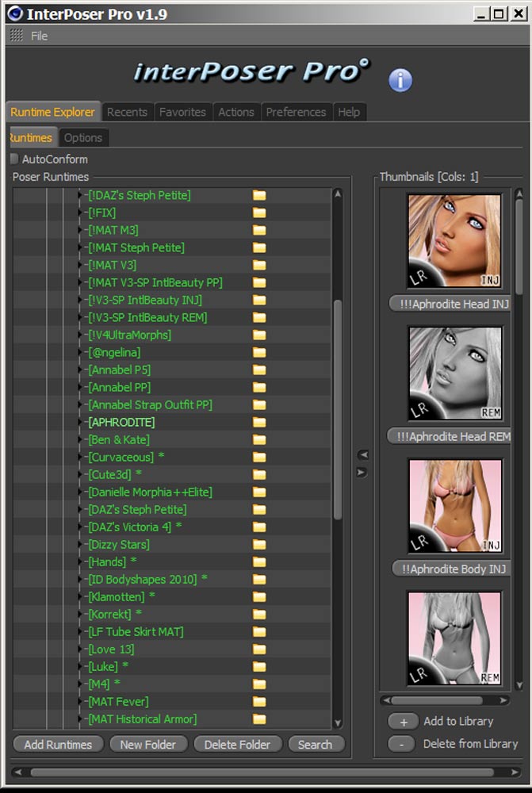Click folder icon of [M4]

[259, 684]
